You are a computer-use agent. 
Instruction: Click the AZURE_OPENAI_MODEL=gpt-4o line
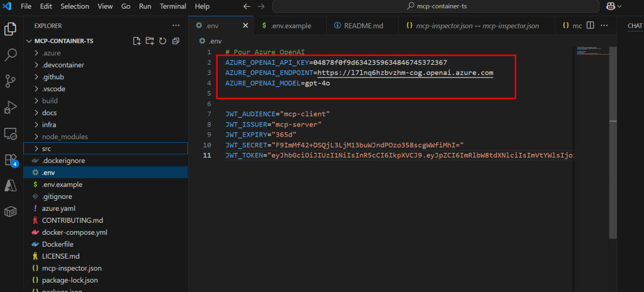277,83
